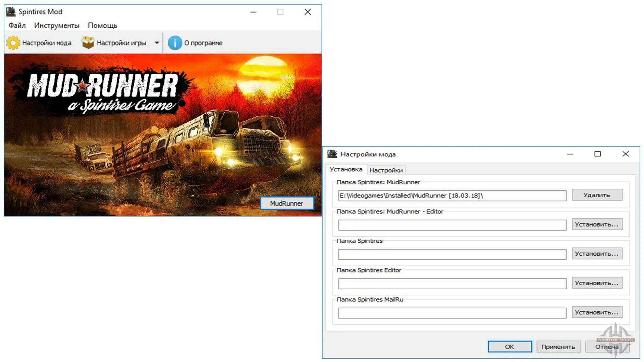Screen dimensions: 644x362
Task: Expand the Настройки игры dropdown arrow
Action: click(x=157, y=43)
